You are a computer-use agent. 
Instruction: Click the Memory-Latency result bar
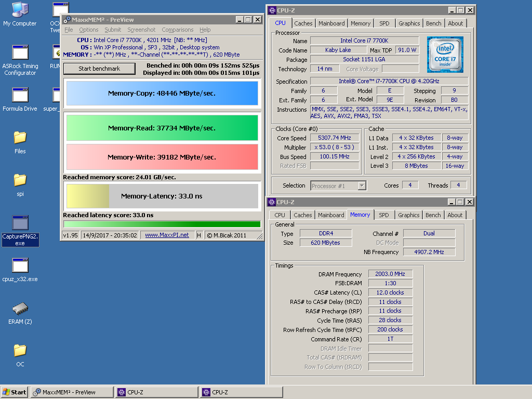[162, 196]
